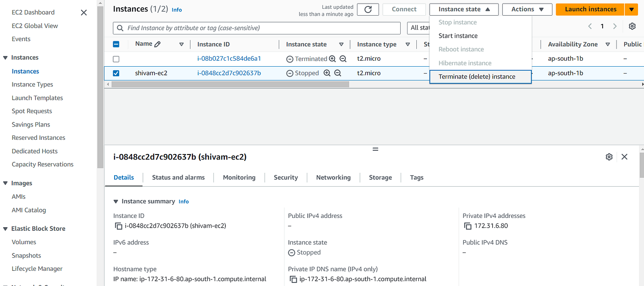Copy the Private IP DNS name
644x286 pixels.
coord(293,279)
